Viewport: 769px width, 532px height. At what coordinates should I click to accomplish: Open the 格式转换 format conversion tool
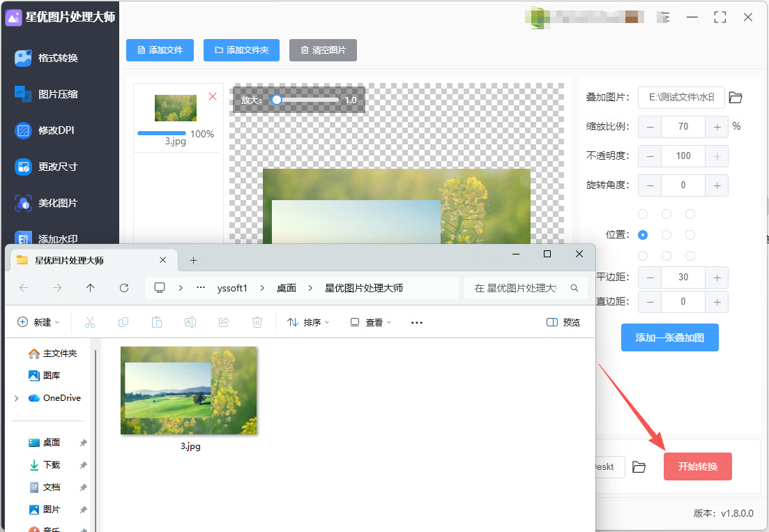click(47, 58)
